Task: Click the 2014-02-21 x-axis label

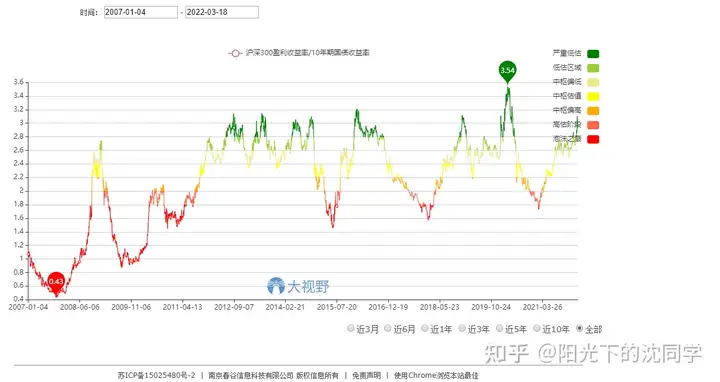Action: pyautogui.click(x=285, y=307)
